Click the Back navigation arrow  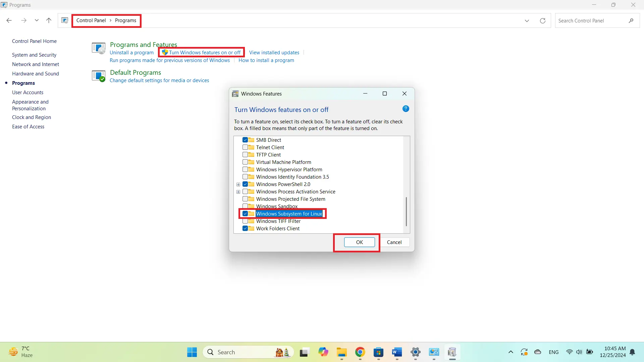(x=9, y=20)
